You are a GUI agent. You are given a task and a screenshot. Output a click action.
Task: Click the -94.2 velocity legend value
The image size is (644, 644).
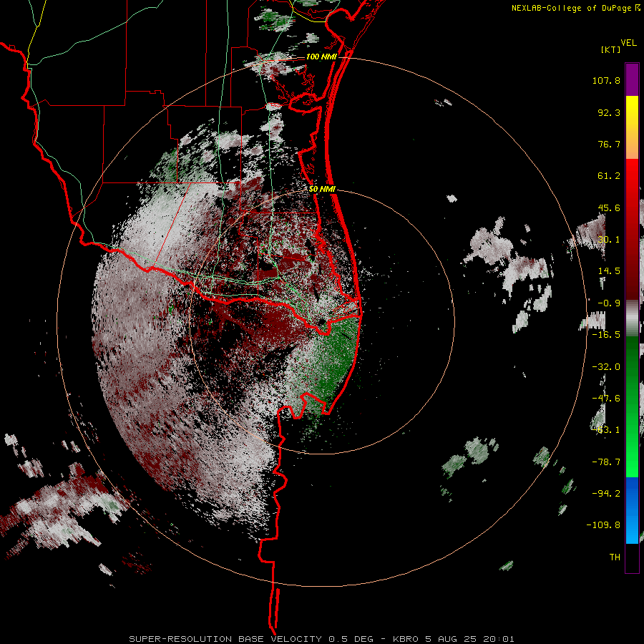[606, 493]
